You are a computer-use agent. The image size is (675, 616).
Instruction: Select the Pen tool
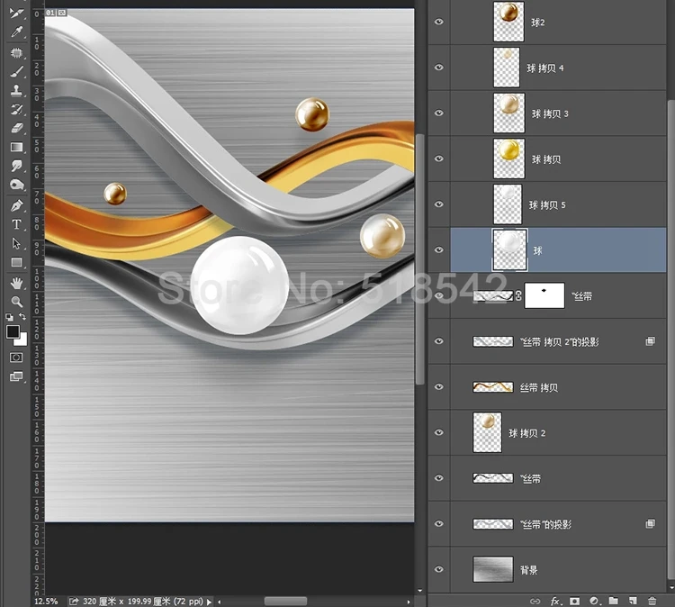pyautogui.click(x=17, y=205)
